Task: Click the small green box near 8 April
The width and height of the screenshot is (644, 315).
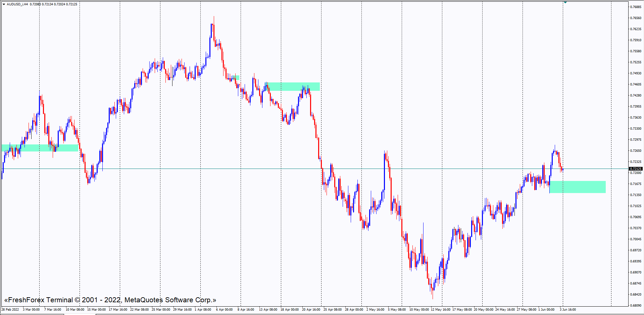Action: pos(236,77)
